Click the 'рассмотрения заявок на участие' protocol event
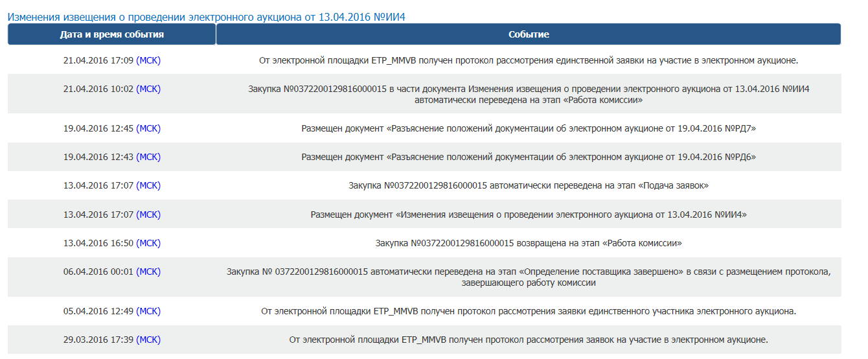This screenshot has width=868, height=359. pyautogui.click(x=529, y=340)
